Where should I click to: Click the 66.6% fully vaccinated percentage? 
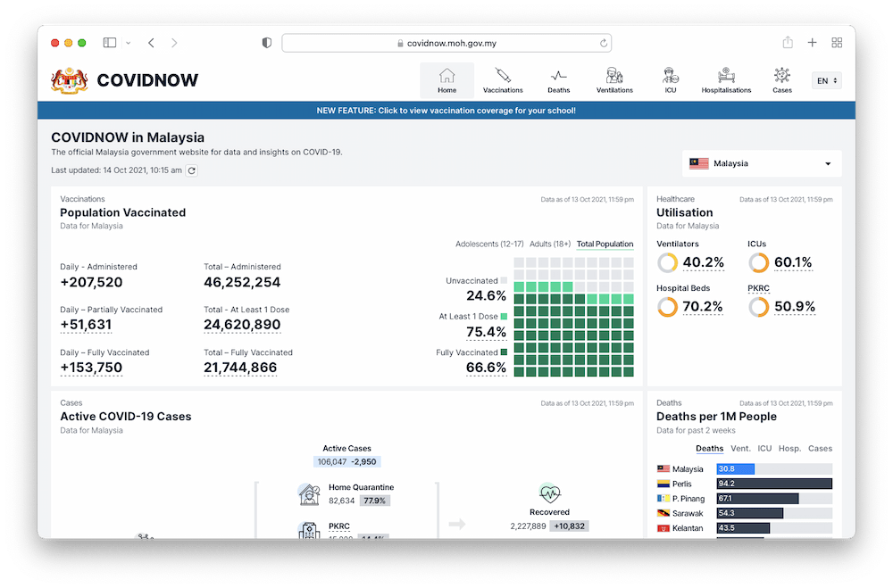click(486, 368)
